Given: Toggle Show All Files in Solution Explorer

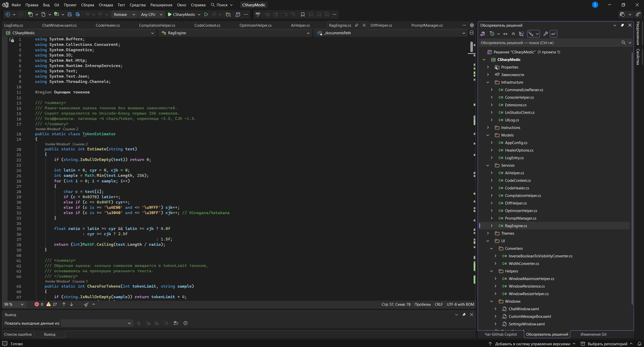Looking at the screenshot, I should pyautogui.click(x=521, y=34).
